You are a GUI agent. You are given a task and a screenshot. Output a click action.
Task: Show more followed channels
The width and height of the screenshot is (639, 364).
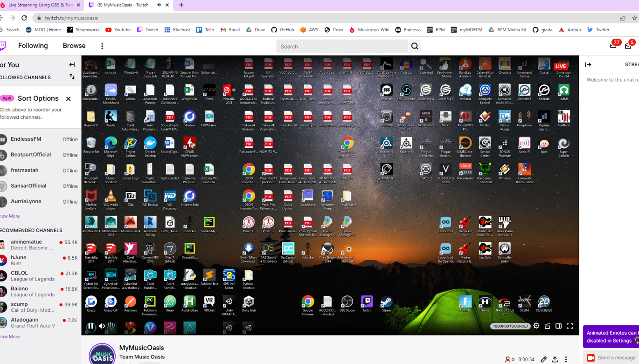[10, 216]
